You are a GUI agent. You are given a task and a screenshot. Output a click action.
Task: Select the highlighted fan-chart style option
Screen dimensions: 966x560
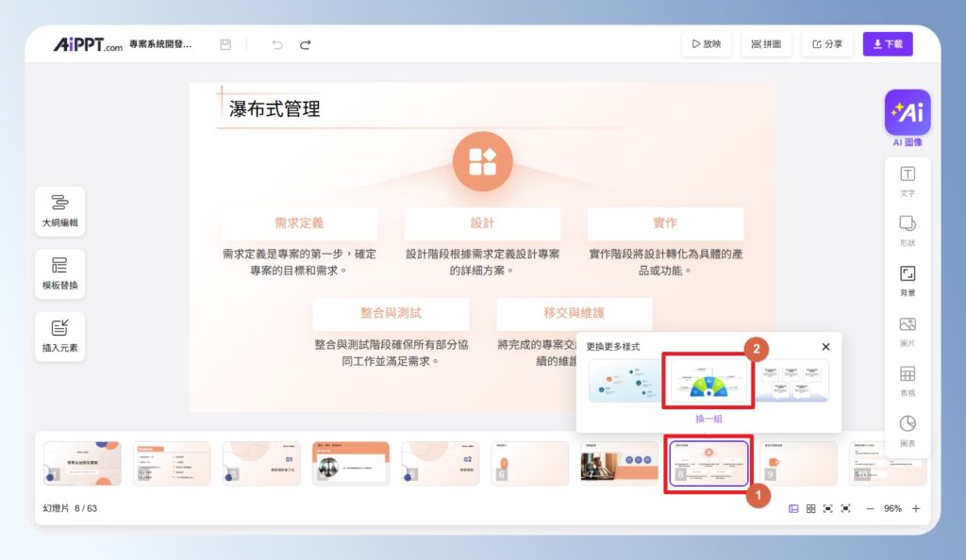tap(708, 381)
